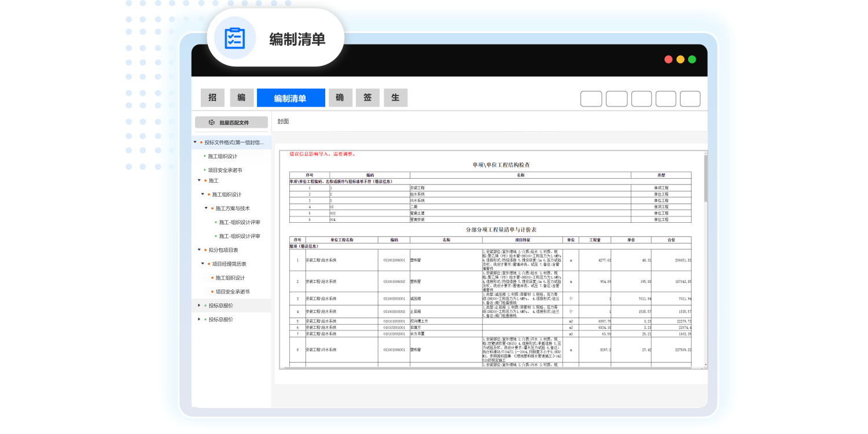Collapse the 施工方案与技术 branch arrow
This screenshot has height=434, width=868.
tap(206, 208)
